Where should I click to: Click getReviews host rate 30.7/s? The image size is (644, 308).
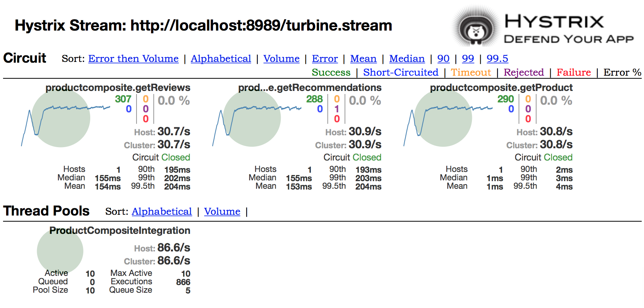click(174, 131)
